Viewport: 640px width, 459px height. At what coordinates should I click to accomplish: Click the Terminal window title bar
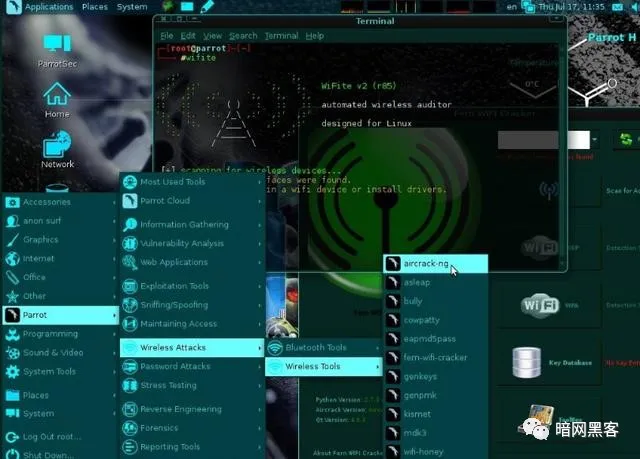click(360, 21)
